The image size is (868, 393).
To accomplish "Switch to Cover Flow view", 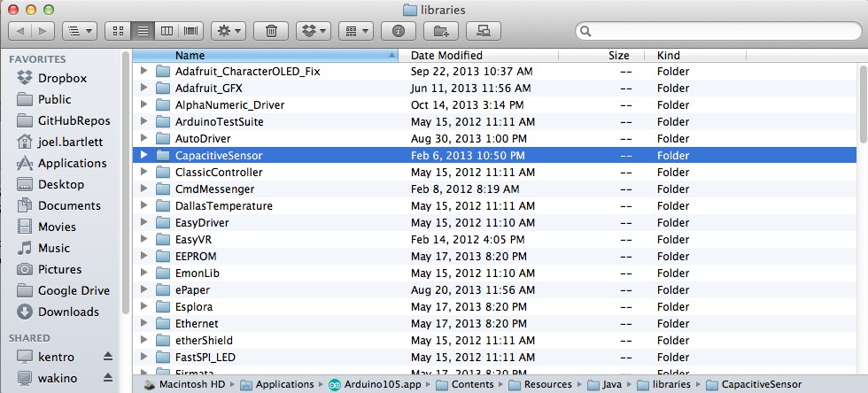I will [x=190, y=31].
